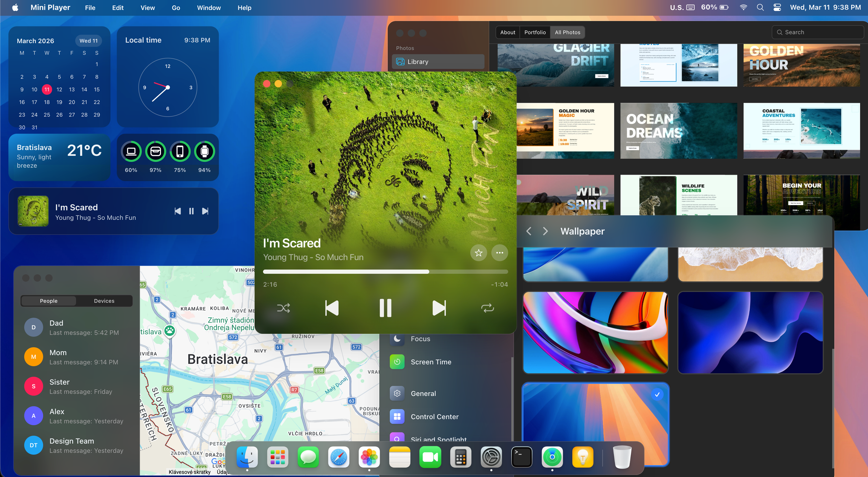Click the battery status in the menu bar
Screen dimensions: 868x477
(715, 8)
